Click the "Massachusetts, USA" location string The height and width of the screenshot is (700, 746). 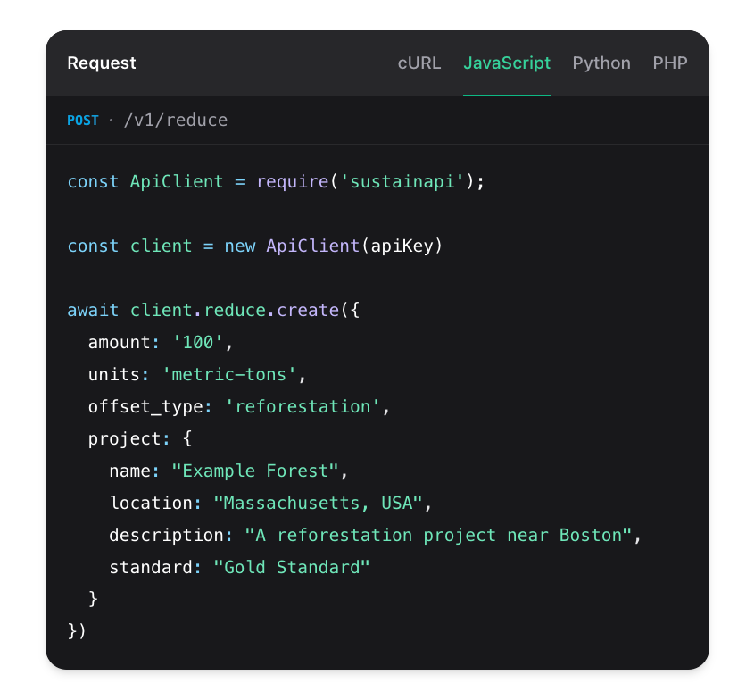pyautogui.click(x=318, y=503)
